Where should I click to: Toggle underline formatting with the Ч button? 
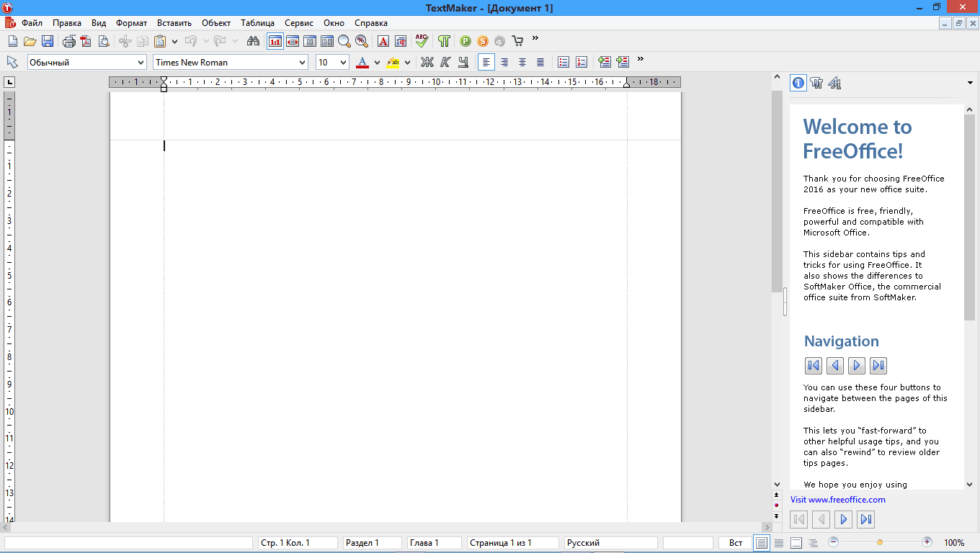(x=463, y=63)
